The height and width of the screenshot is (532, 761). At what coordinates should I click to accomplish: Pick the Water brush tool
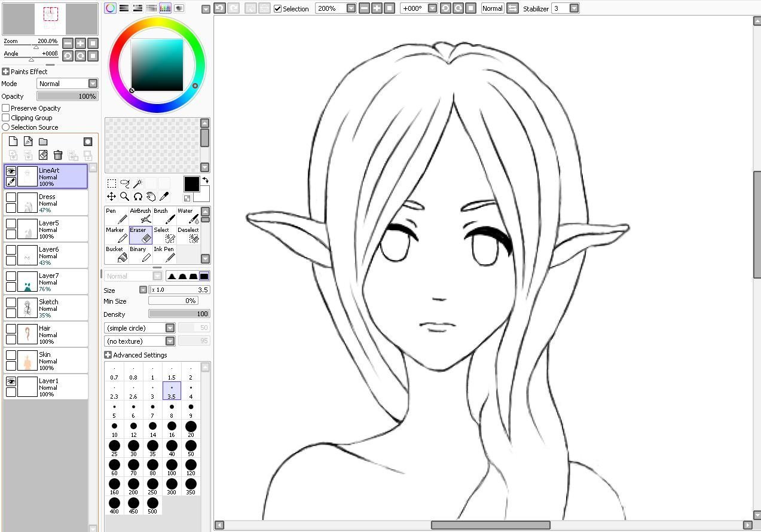(x=188, y=215)
